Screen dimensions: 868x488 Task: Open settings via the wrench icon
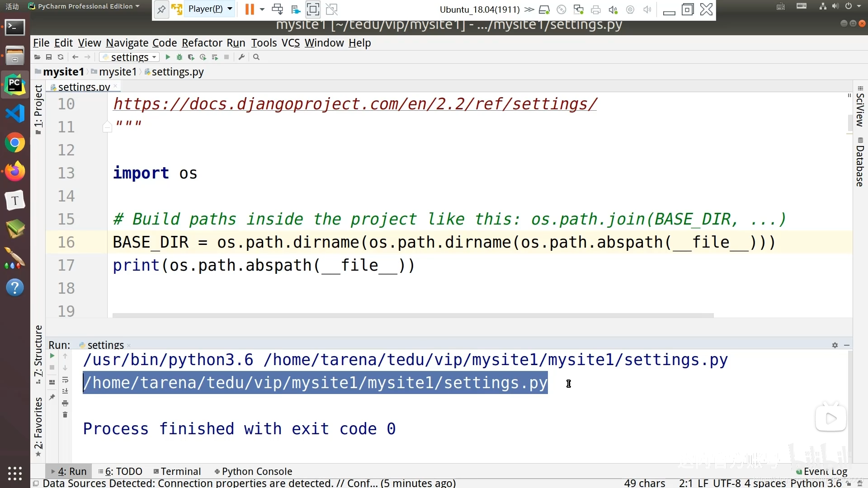pos(241,57)
